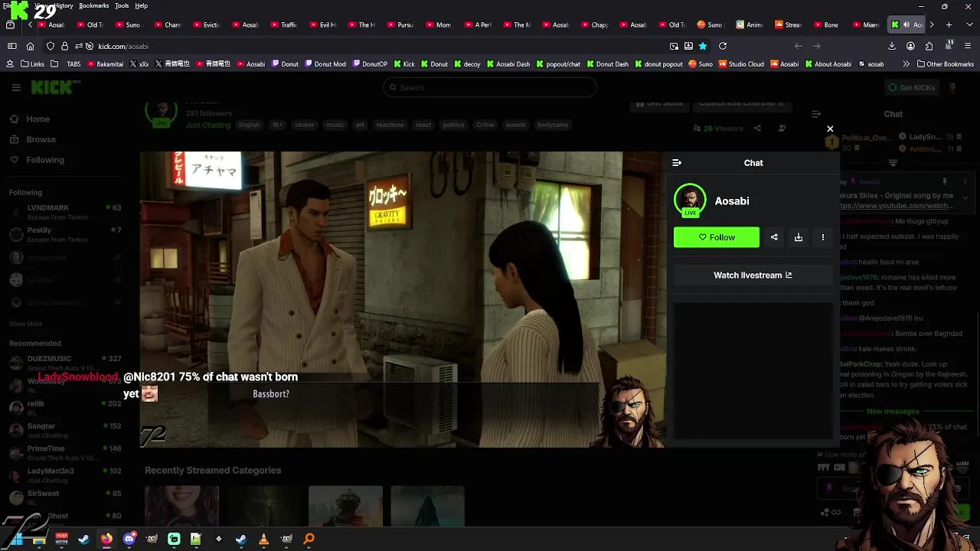This screenshot has height=551, width=980.
Task: Collapse the pinned message chevron in chat
Action: tap(965, 197)
